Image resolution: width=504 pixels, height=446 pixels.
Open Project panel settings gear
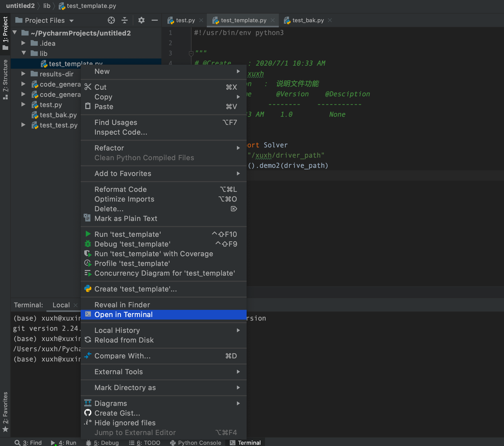[x=141, y=20]
